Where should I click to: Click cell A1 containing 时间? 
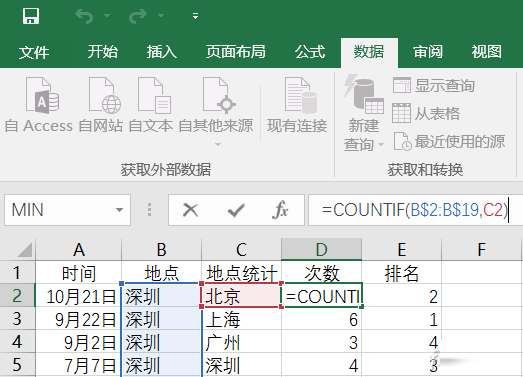point(79,273)
